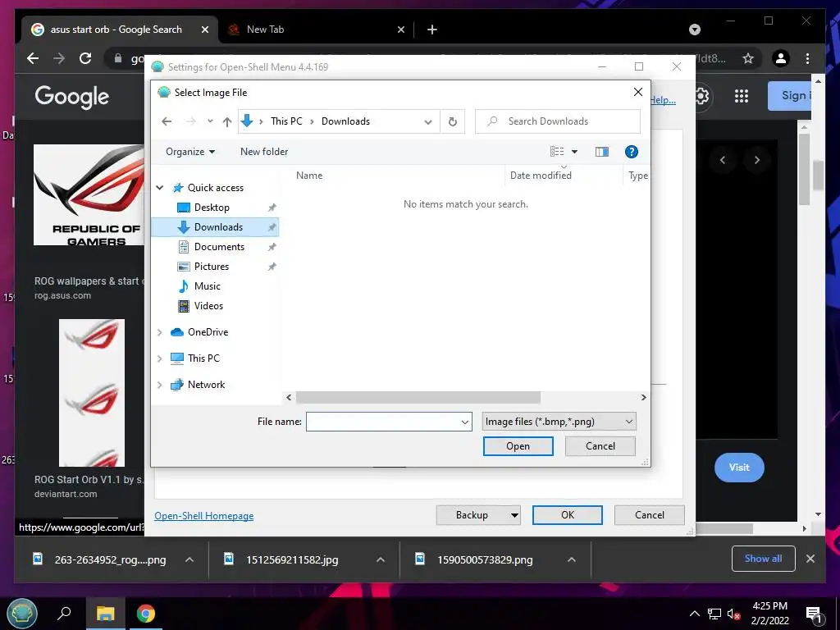This screenshot has height=630, width=840.
Task: Expand the OneDrive tree node
Action: pos(160,332)
